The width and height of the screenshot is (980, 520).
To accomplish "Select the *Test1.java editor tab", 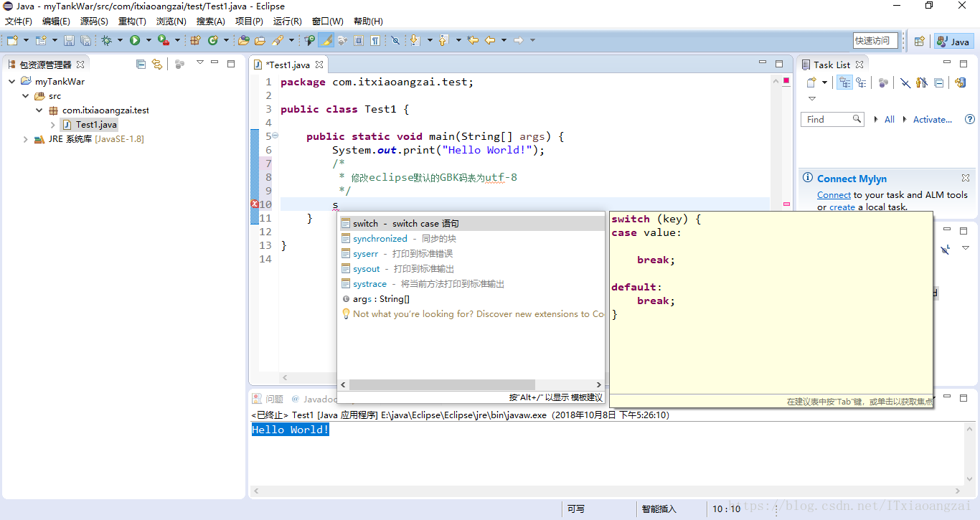I will click(x=288, y=65).
